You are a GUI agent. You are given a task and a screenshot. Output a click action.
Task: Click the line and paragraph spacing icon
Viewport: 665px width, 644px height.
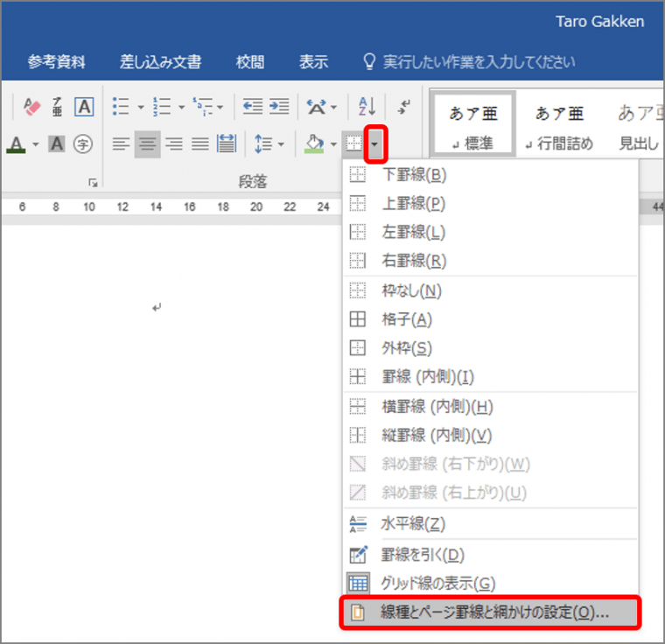click(x=263, y=144)
